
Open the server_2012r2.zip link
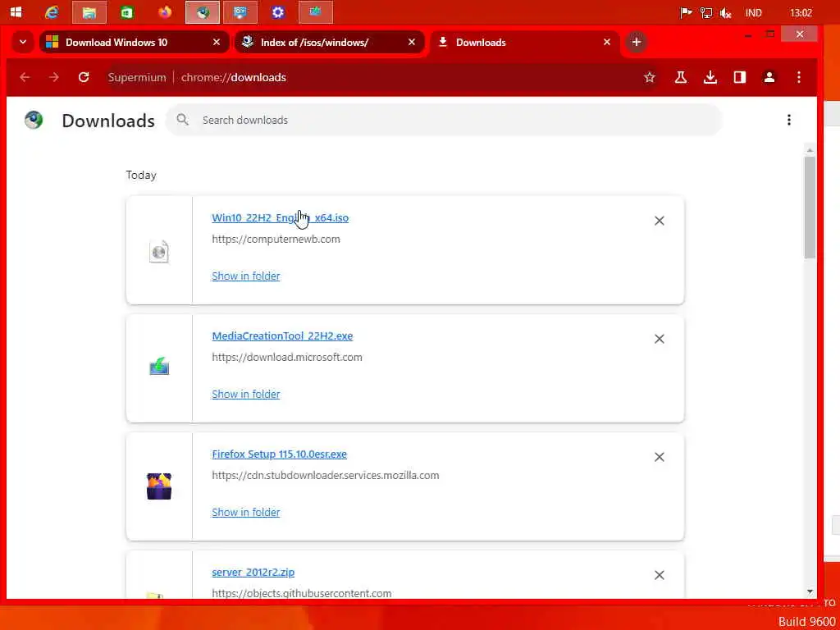[253, 572]
